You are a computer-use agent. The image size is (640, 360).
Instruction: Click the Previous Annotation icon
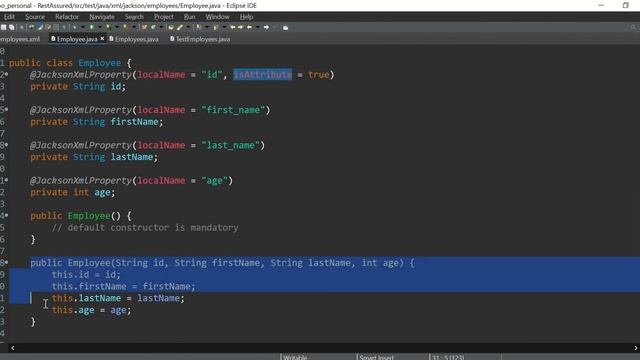pyautogui.click(x=216, y=27)
